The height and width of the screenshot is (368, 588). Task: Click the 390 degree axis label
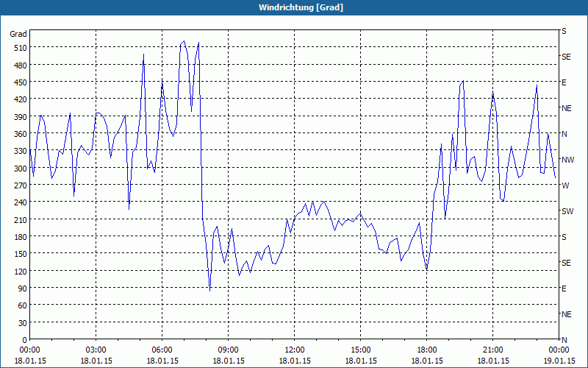point(21,117)
